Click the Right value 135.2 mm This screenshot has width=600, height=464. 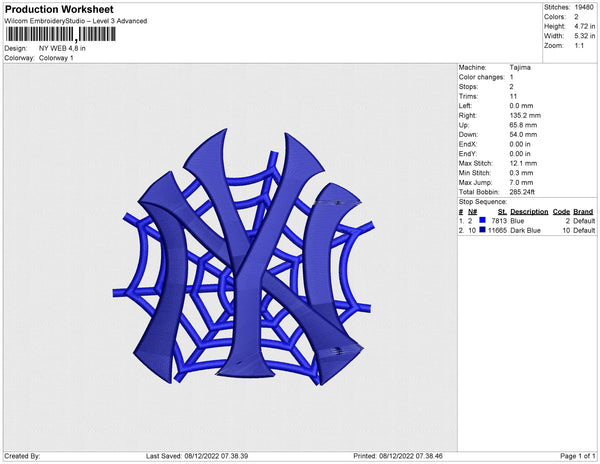coord(525,116)
